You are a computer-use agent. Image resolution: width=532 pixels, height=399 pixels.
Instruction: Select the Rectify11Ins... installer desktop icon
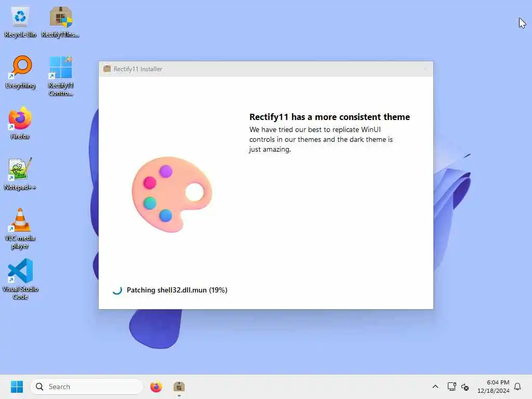(x=60, y=22)
